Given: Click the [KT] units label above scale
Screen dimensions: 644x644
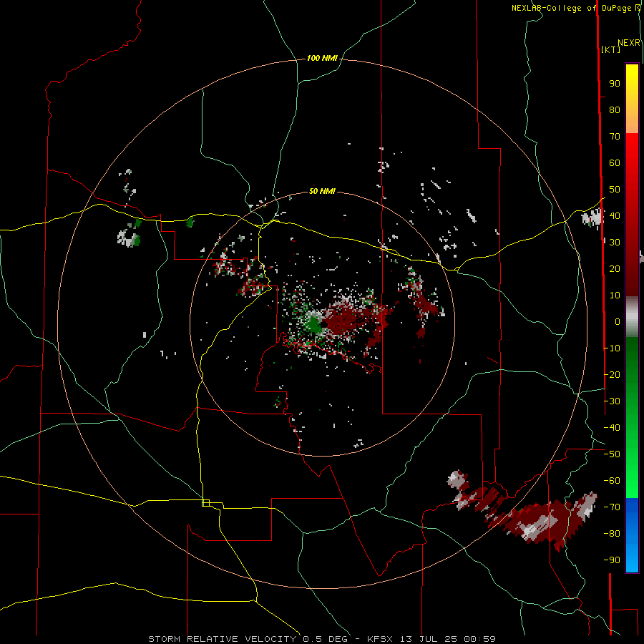Looking at the screenshot, I should pos(611,49).
